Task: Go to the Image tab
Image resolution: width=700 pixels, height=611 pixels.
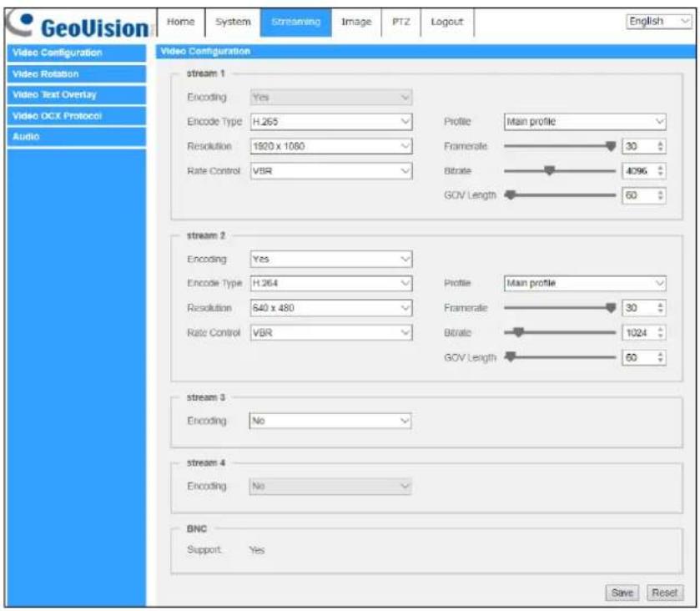Action: click(356, 22)
